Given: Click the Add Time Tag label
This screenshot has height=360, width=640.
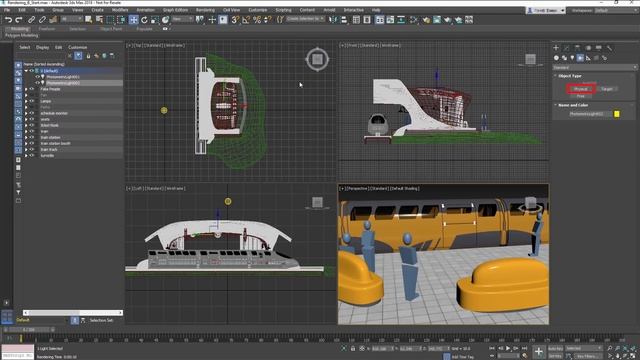Looking at the screenshot, I should [462, 357].
